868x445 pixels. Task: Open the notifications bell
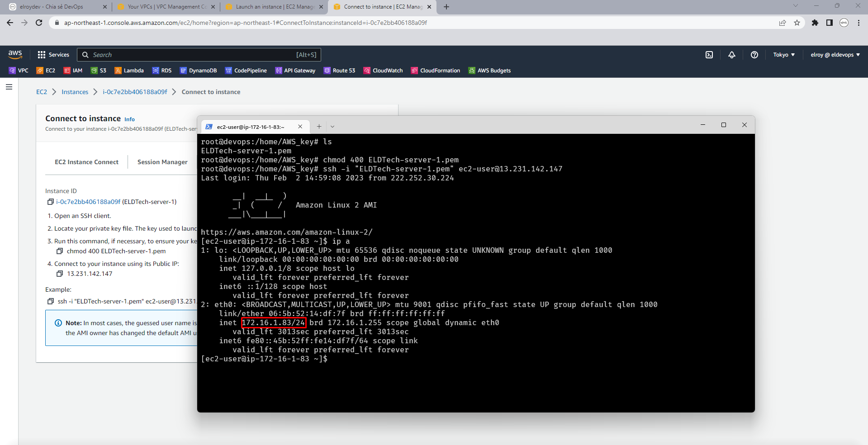tap(732, 55)
